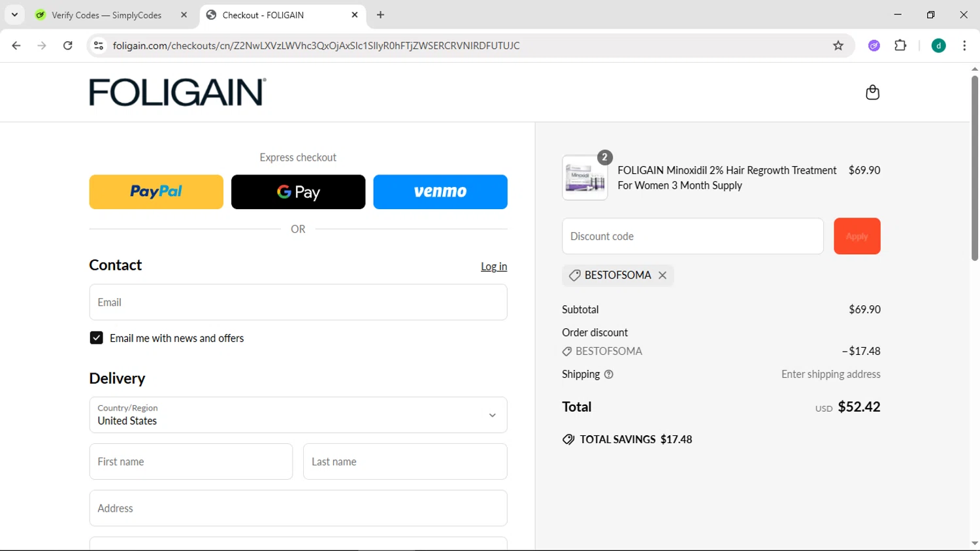This screenshot has width=980, height=551.
Task: Click the Subtotal label
Action: click(x=580, y=310)
